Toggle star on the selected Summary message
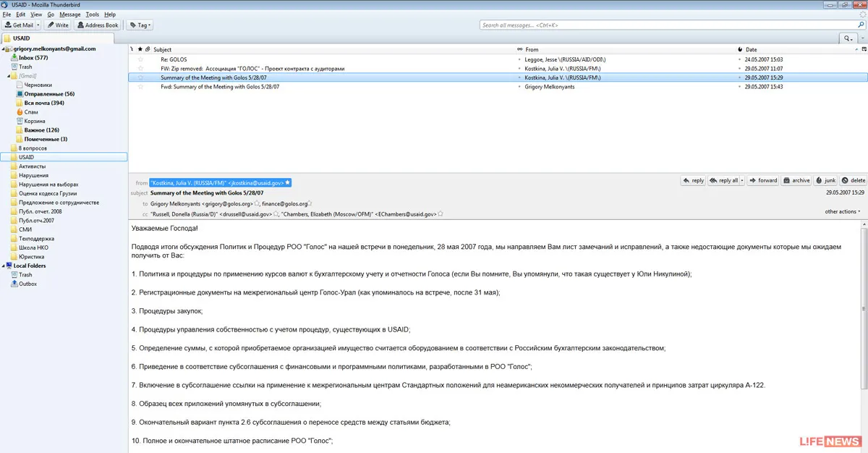Viewport: 868px width, 453px height. 141,77
